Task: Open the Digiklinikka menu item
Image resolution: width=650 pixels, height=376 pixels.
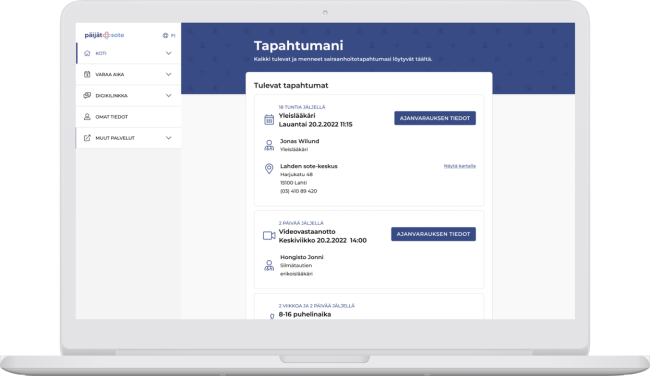Action: pyautogui.click(x=129, y=95)
